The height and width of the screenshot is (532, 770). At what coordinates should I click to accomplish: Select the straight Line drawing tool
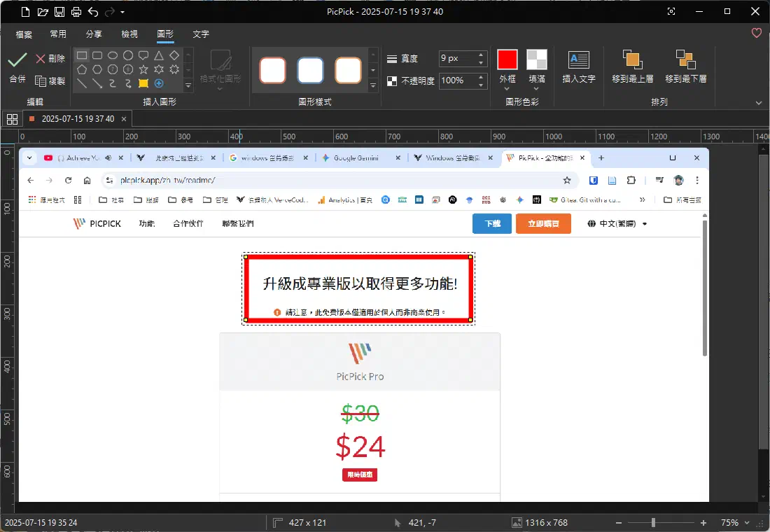[x=82, y=83]
